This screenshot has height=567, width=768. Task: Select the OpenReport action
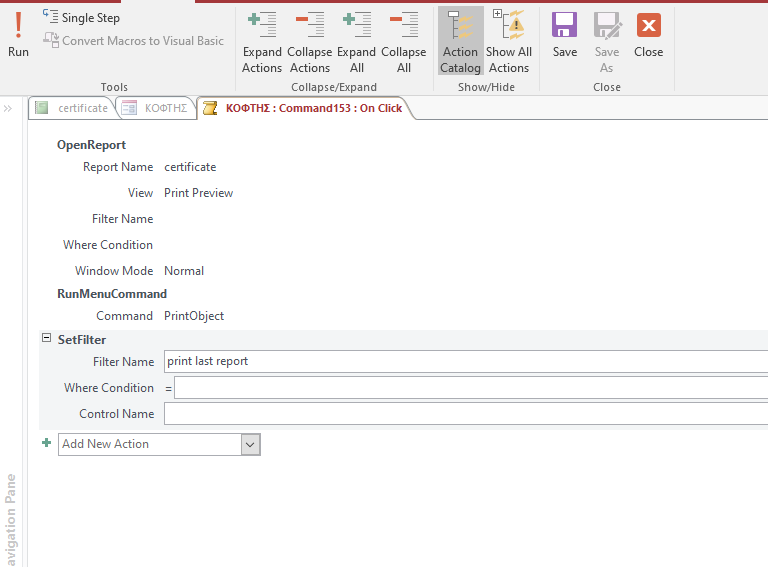92,145
